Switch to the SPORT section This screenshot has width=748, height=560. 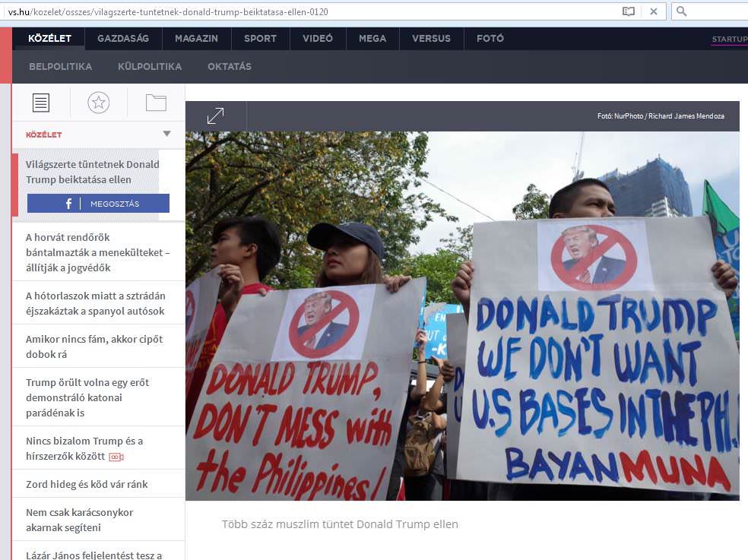[x=261, y=39]
